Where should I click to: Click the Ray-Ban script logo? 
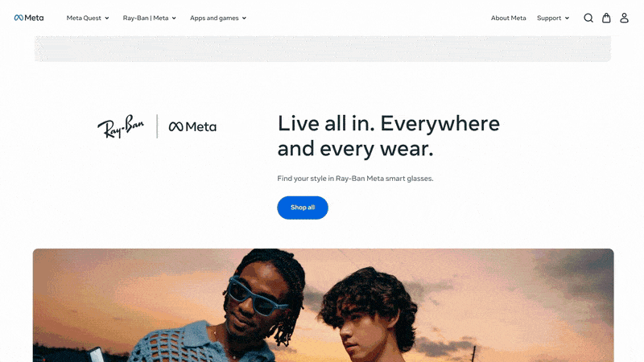tap(121, 126)
